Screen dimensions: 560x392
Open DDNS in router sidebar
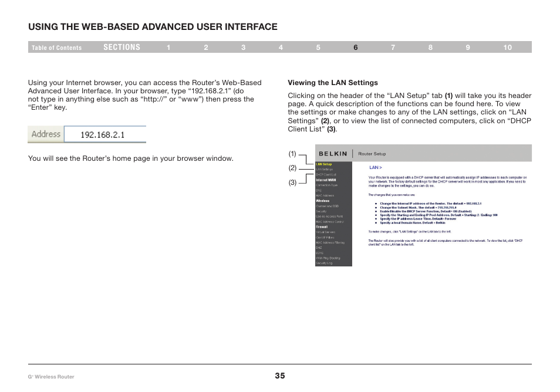(319, 253)
